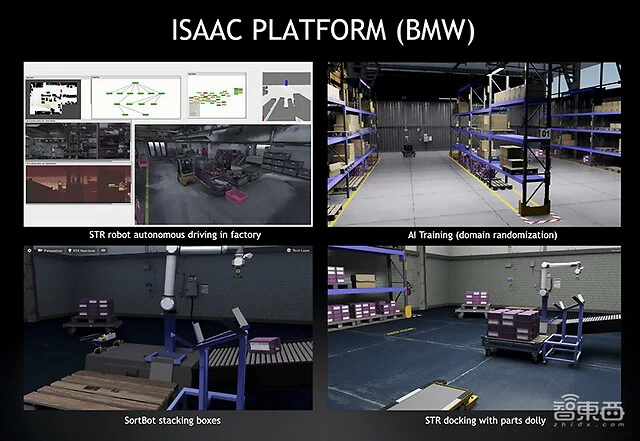Click the yellow forklift robot in the factory view
This screenshot has height=441, width=640.
pyautogui.click(x=187, y=170)
